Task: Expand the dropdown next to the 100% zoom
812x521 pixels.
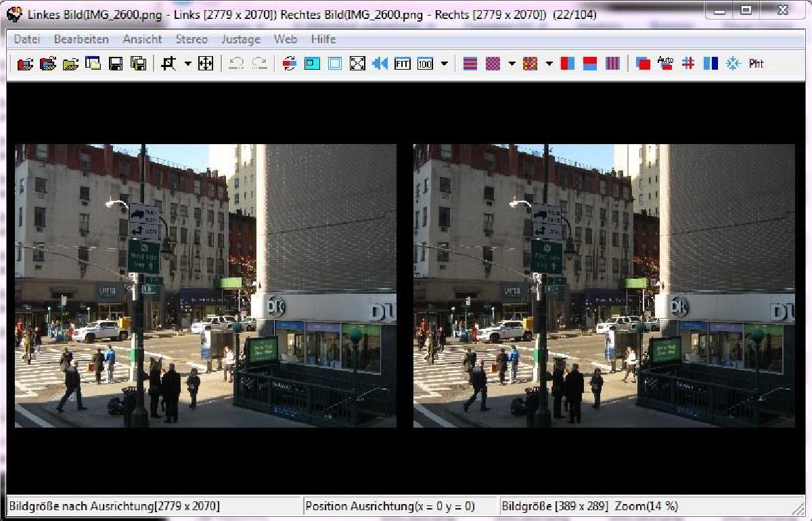Action: [444, 64]
